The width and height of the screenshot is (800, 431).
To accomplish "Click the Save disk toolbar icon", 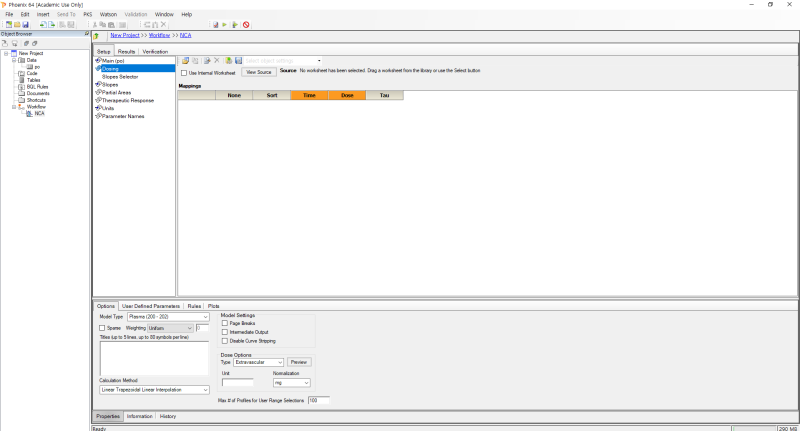I will pyautogui.click(x=25, y=24).
